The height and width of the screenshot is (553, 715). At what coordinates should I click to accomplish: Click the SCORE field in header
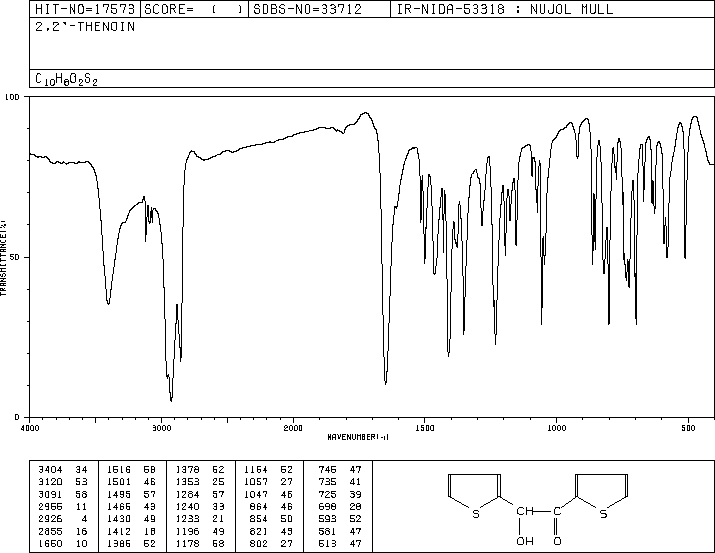click(x=194, y=9)
